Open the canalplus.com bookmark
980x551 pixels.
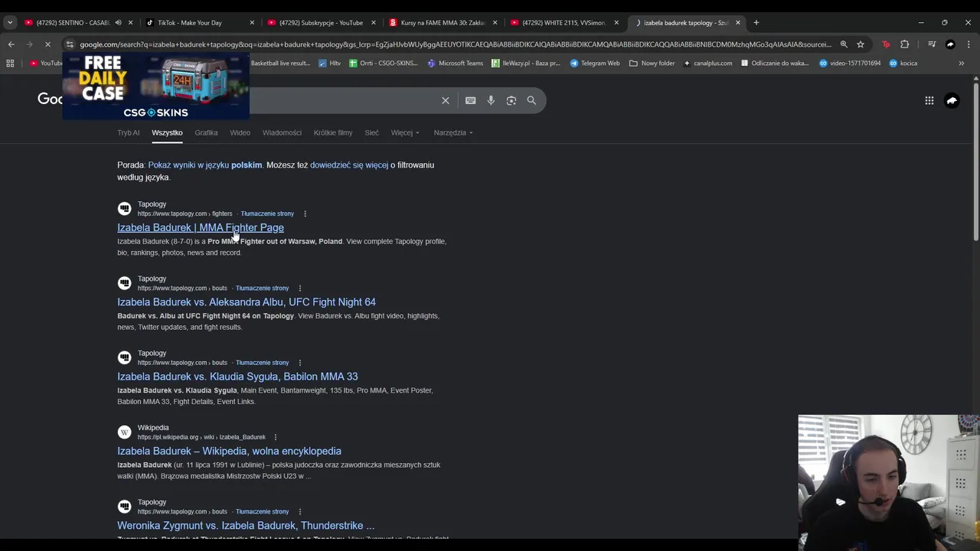point(707,64)
